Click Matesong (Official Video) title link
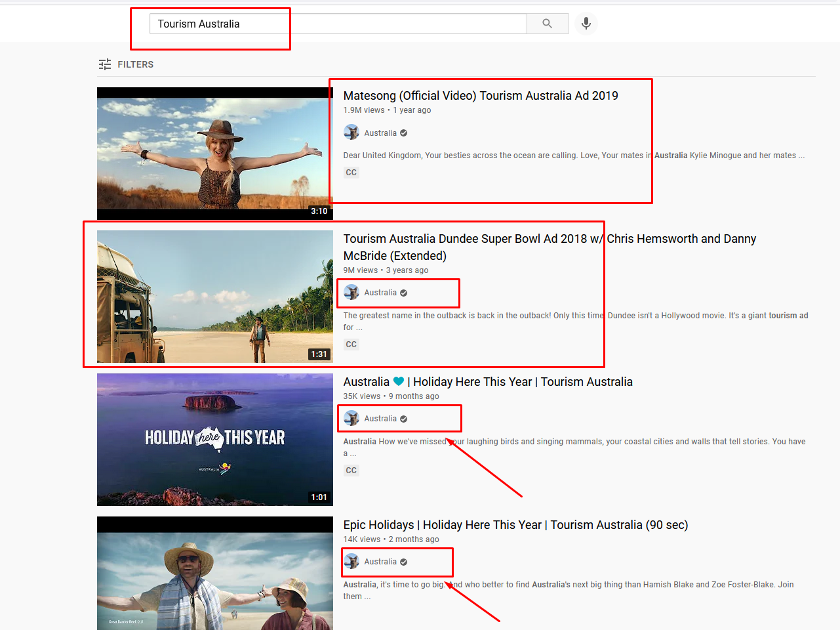Viewport: 840px width, 630px height. (x=480, y=96)
